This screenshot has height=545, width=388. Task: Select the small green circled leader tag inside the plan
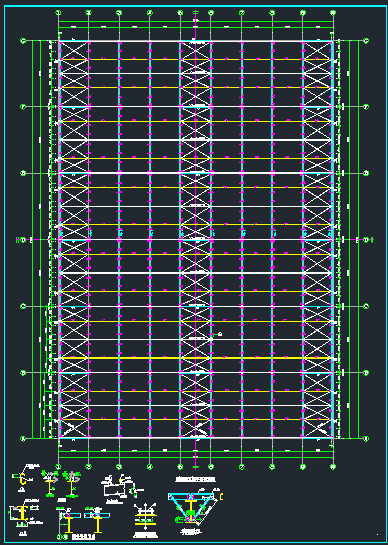click(220, 334)
